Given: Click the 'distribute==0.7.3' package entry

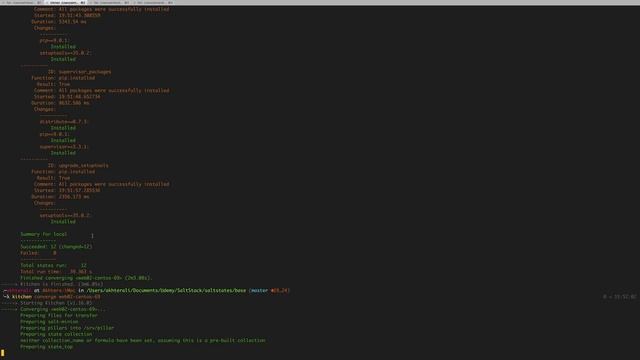Looking at the screenshot, I should pos(63,122).
